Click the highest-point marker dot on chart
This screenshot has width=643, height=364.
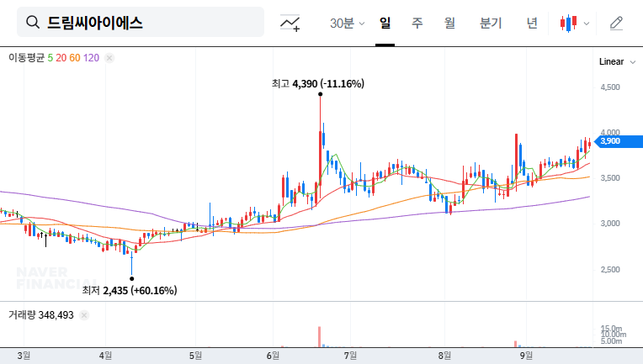tap(320, 94)
